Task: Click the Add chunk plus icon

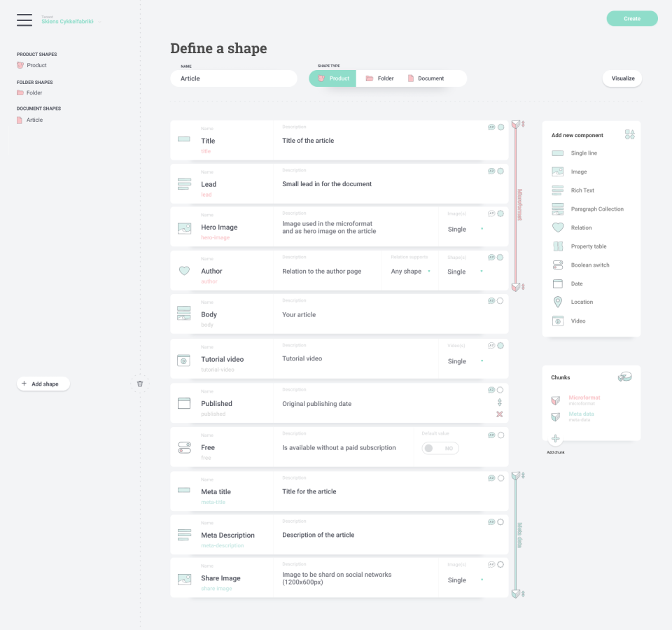Action: point(555,438)
